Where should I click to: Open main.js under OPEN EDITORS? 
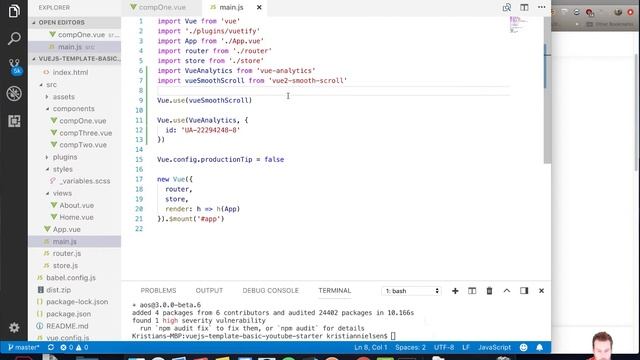coord(75,47)
